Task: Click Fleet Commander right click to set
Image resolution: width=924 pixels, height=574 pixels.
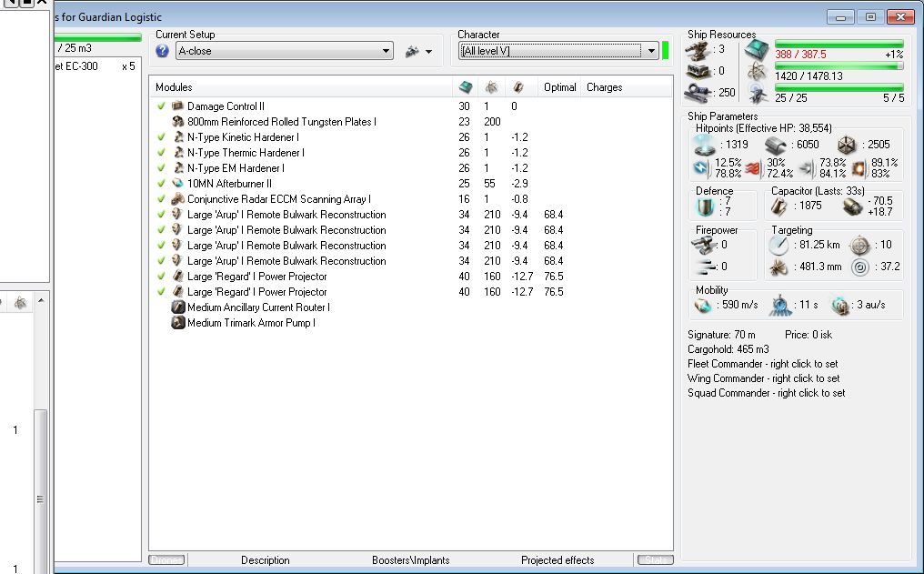Action: (x=762, y=364)
